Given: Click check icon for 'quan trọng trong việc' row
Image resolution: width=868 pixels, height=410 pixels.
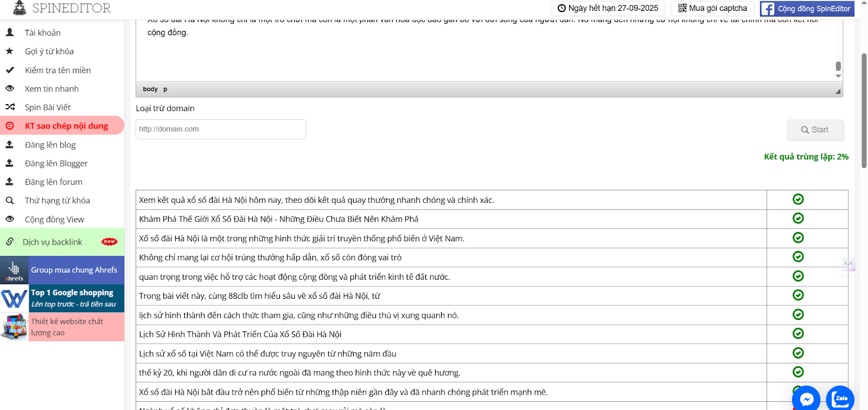Looking at the screenshot, I should point(798,276).
